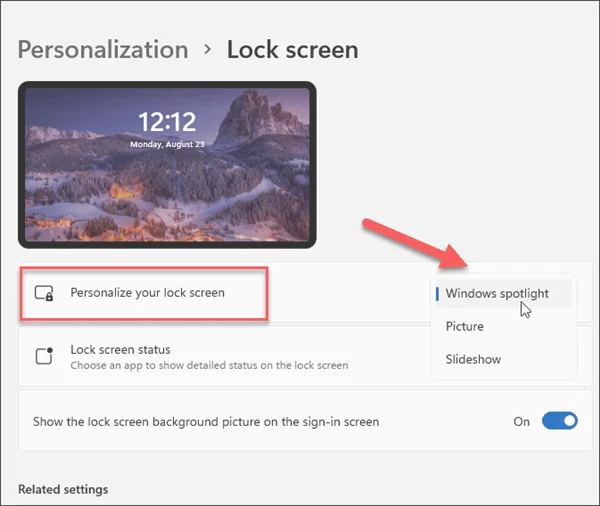The height and width of the screenshot is (506, 600).
Task: Click 'Choose an app to show detailed status' text
Action: pyautogui.click(x=209, y=366)
